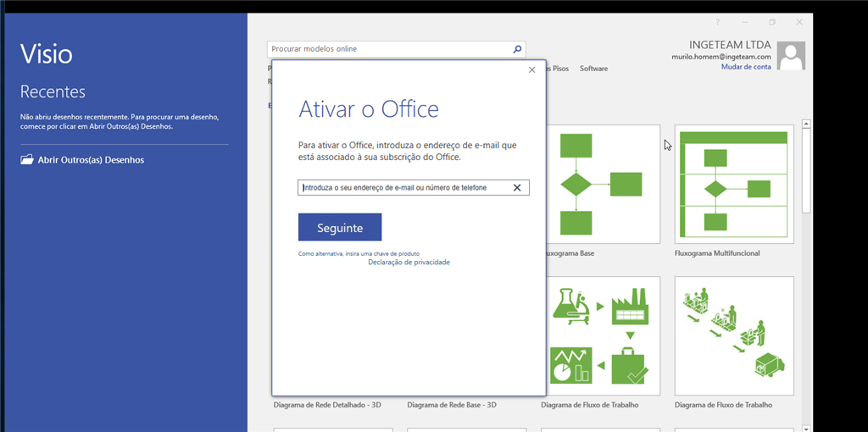Close the Ativar o Office dialog
868x432 pixels.
(532, 69)
